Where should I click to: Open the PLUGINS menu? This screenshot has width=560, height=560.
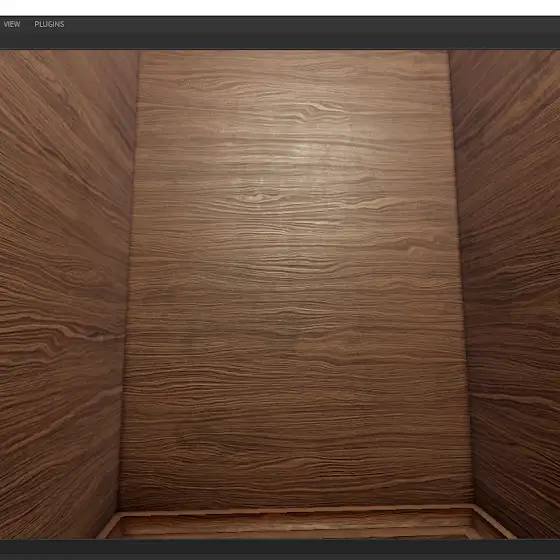[x=49, y=24]
